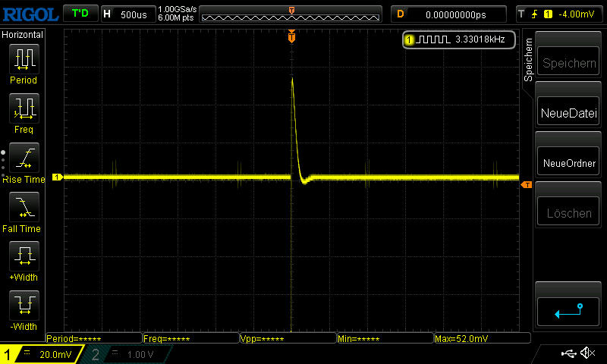Click the D delay 0.00000000ps field
This screenshot has width=607, height=364.
tap(448, 14)
